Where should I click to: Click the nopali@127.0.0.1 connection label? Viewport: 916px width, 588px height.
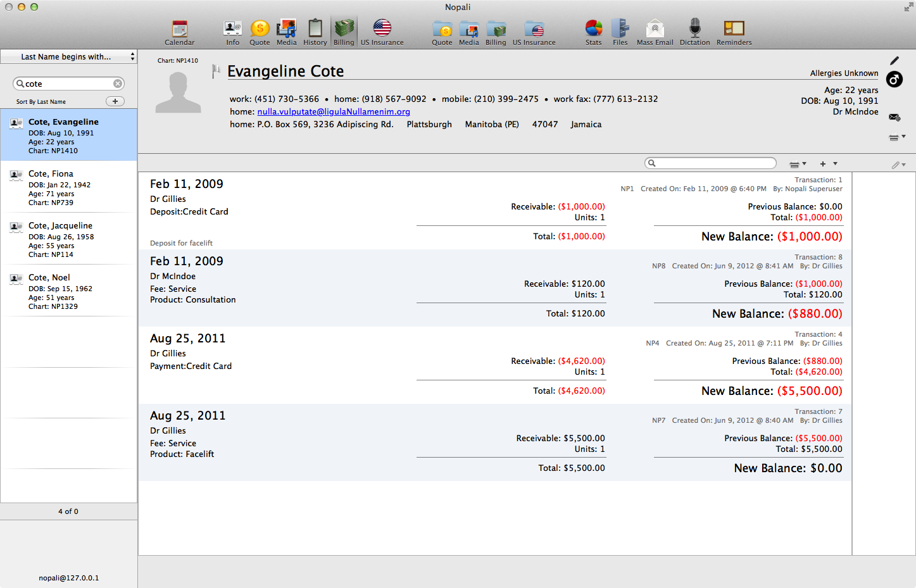[x=68, y=578]
